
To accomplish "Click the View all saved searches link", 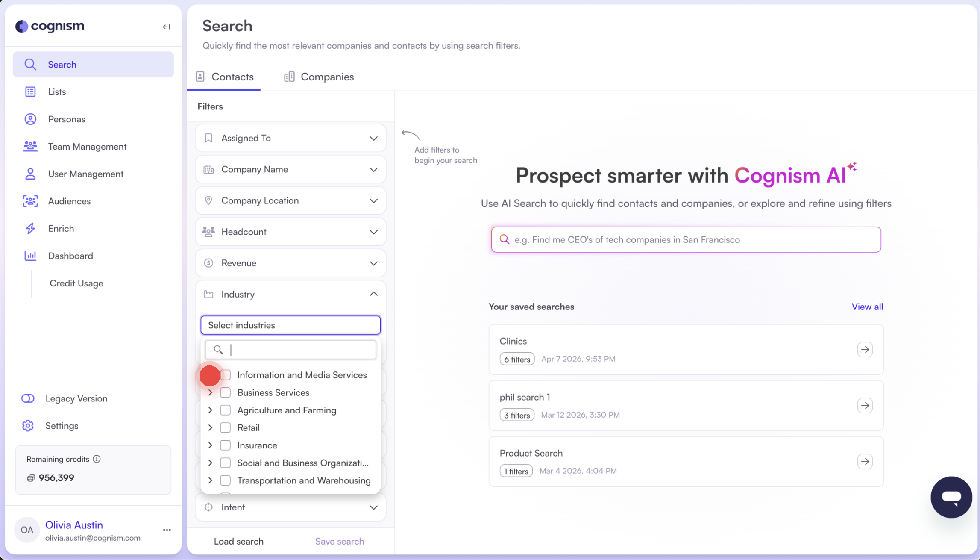I will pos(867,307).
